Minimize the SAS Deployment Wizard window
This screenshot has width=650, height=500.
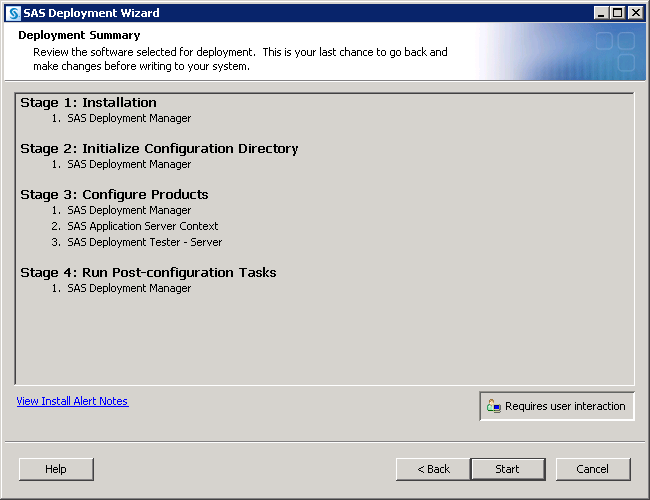click(x=601, y=13)
